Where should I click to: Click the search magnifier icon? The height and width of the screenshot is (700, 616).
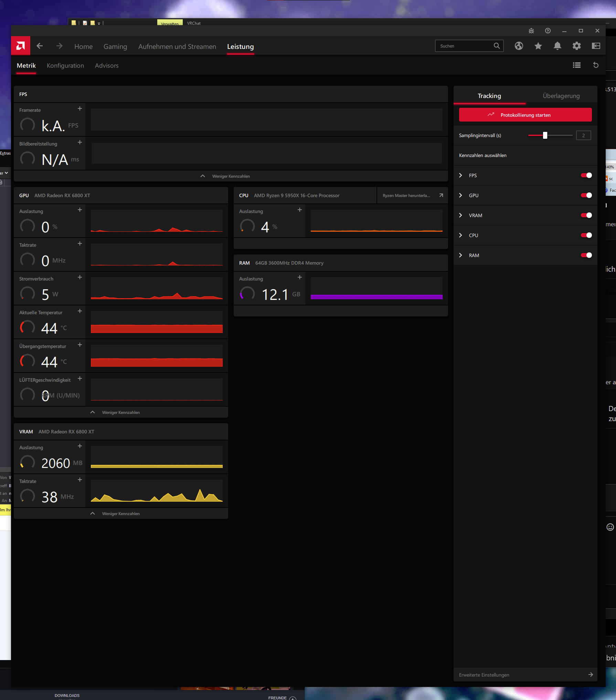pyautogui.click(x=497, y=46)
